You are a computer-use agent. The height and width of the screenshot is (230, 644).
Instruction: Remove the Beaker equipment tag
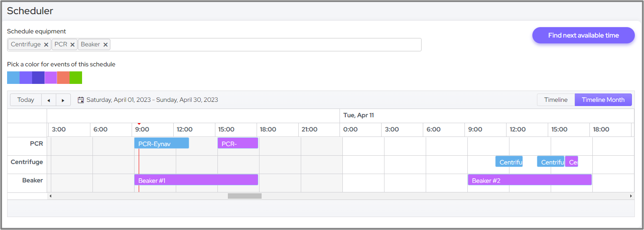105,45
